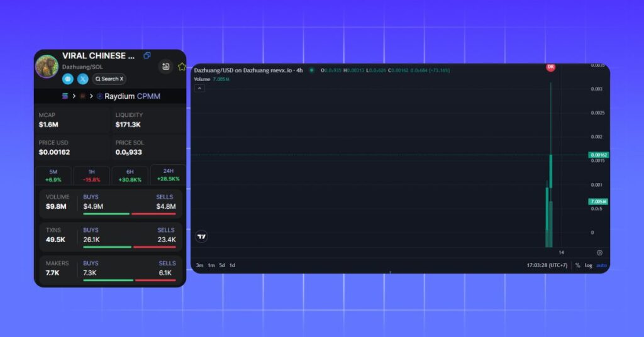Click the VIRAL CHINESE token title
The height and width of the screenshot is (337, 644).
99,56
